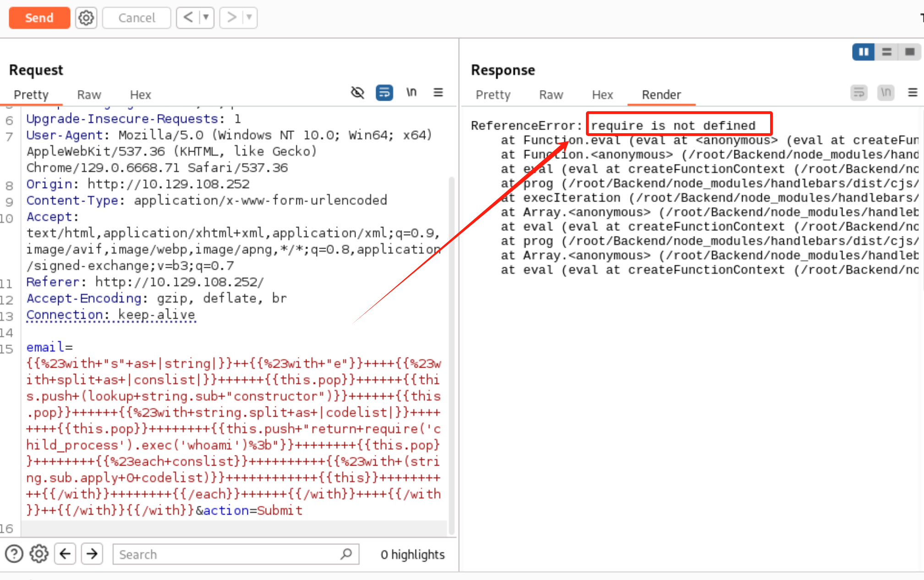This screenshot has height=580, width=924.
Task: Go to next search match arrow
Action: [x=92, y=554]
